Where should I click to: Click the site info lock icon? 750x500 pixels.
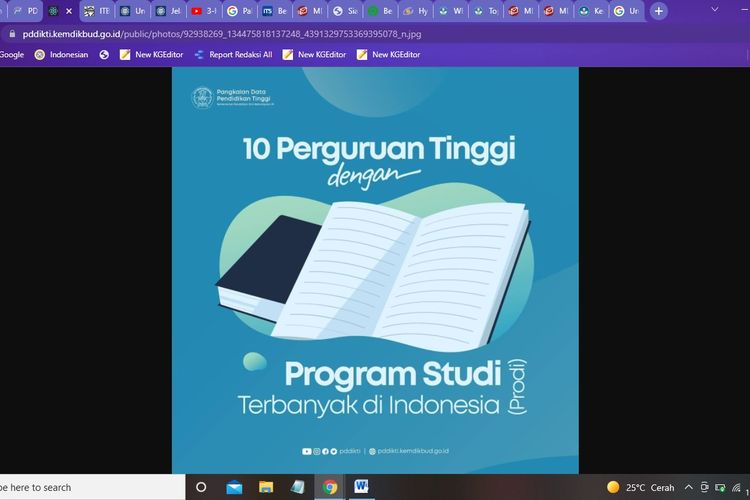pos(10,33)
